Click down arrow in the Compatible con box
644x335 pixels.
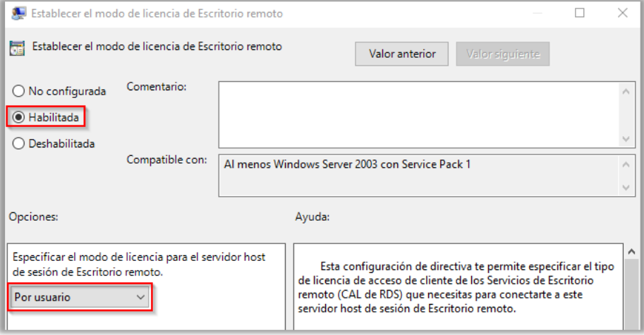[x=625, y=187]
